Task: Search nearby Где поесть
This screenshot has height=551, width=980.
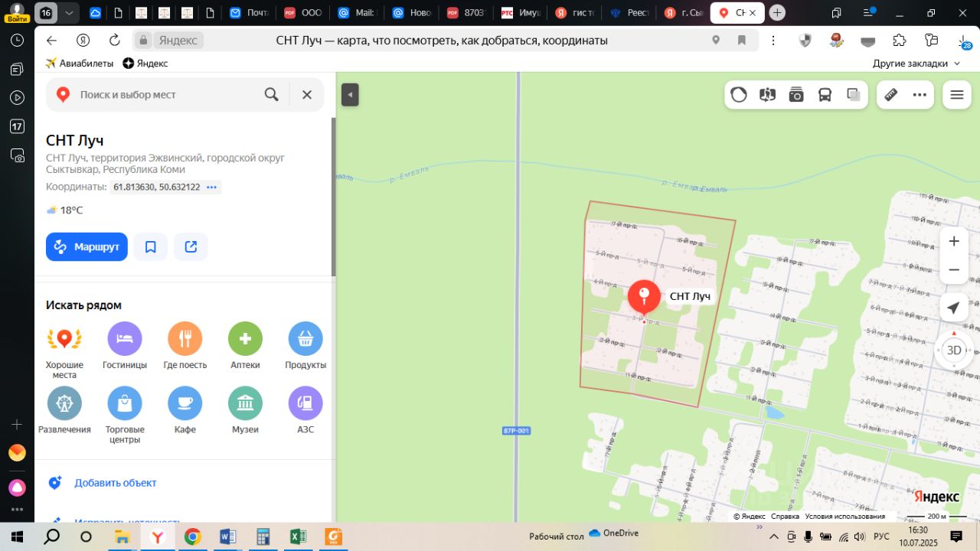Action: tap(185, 346)
